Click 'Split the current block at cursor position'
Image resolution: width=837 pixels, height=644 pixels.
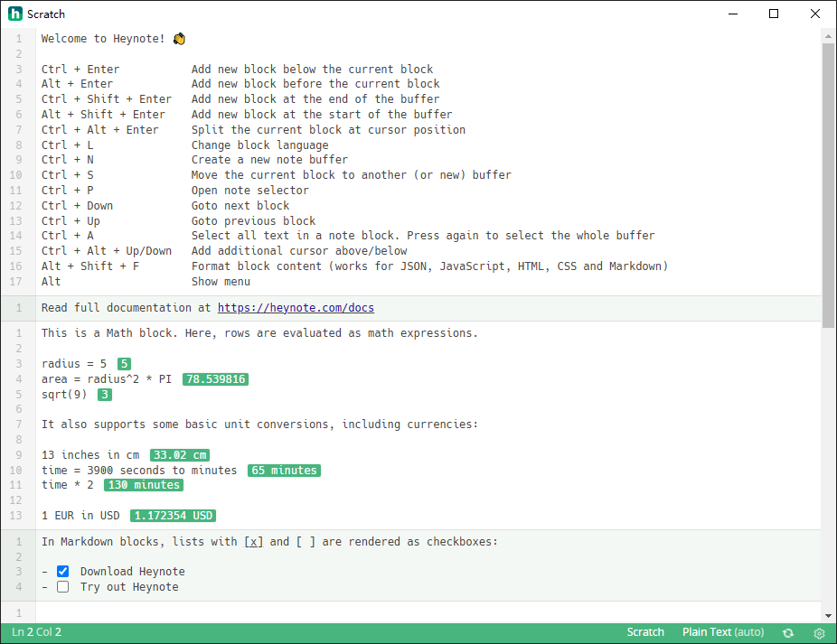(x=328, y=130)
